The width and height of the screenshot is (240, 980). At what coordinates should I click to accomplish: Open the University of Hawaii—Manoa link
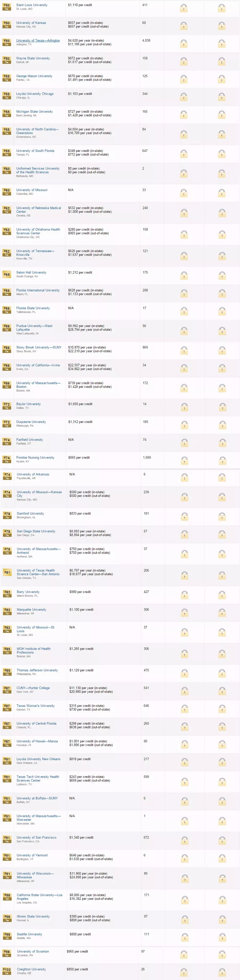tap(37, 741)
